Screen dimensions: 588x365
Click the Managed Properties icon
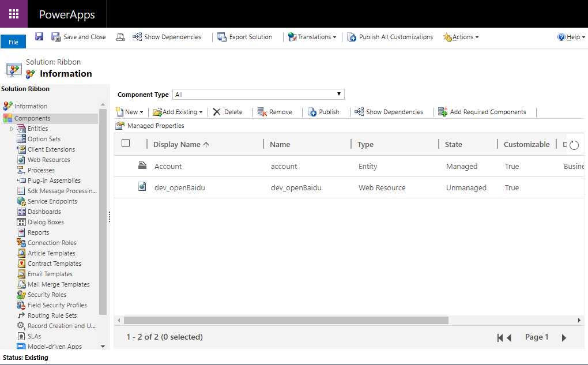click(x=120, y=126)
